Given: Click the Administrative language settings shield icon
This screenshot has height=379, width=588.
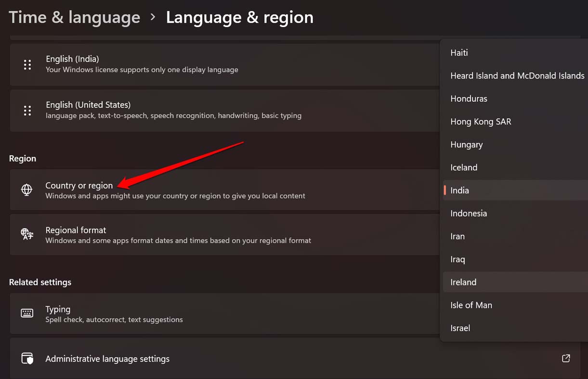Looking at the screenshot, I should pyautogui.click(x=27, y=359).
